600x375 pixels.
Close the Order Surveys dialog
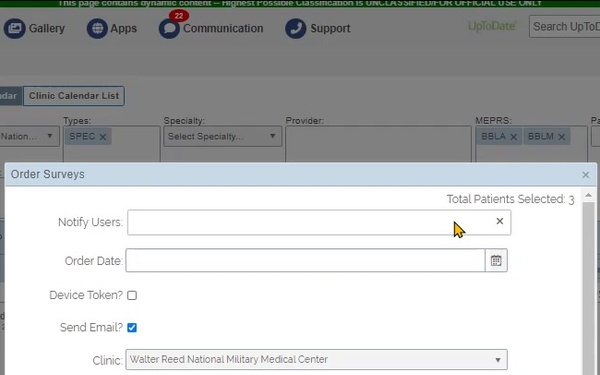tap(585, 175)
